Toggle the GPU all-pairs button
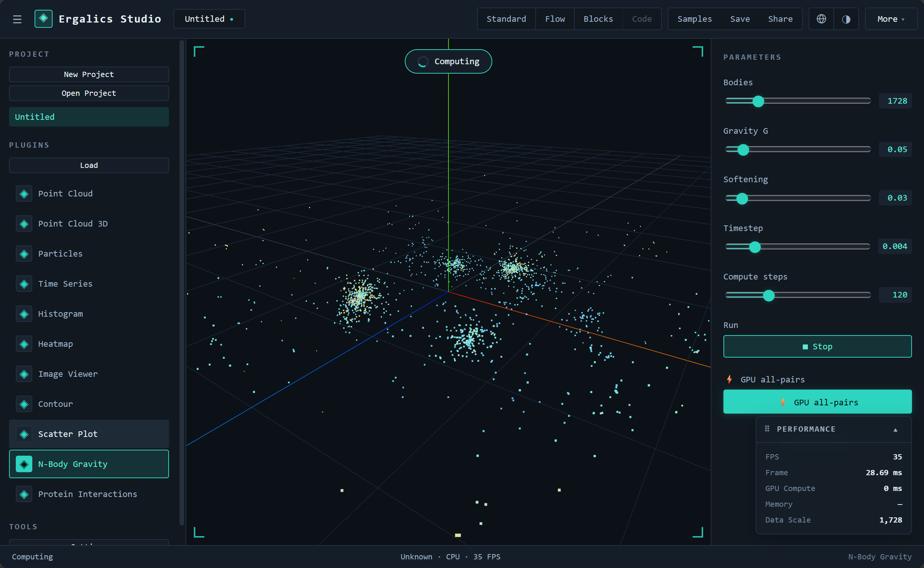 pyautogui.click(x=817, y=402)
